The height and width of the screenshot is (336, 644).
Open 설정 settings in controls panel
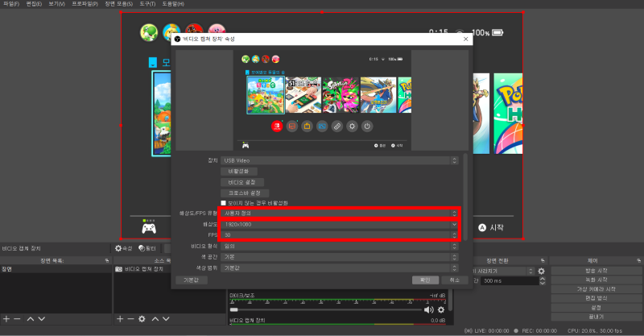(597, 308)
